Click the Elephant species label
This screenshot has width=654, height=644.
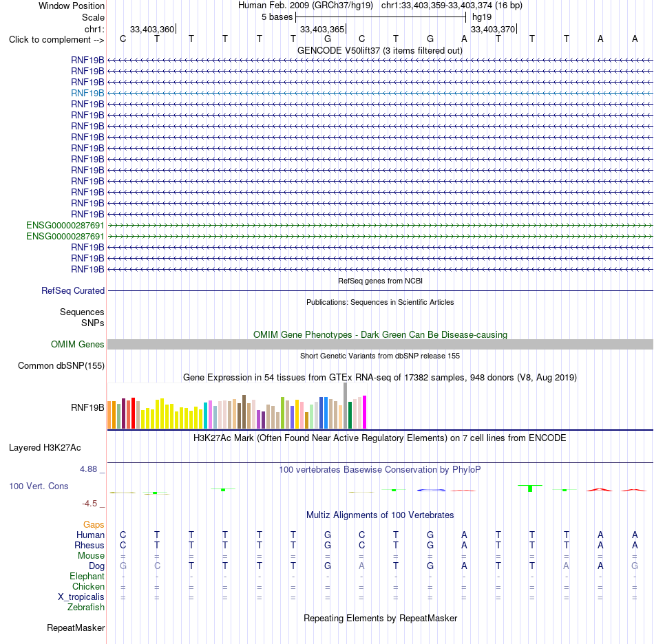click(x=87, y=576)
